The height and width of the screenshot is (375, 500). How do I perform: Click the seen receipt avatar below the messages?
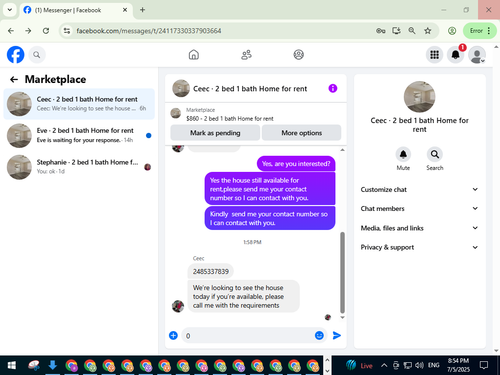pyautogui.click(x=328, y=317)
